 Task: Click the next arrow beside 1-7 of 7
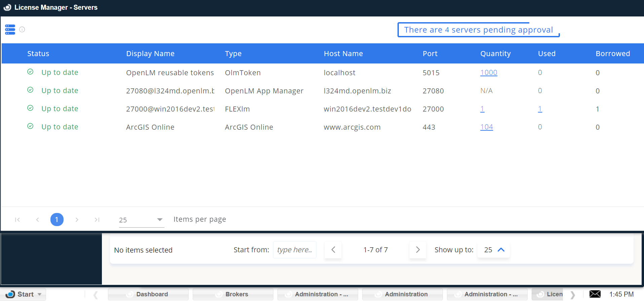coord(418,250)
